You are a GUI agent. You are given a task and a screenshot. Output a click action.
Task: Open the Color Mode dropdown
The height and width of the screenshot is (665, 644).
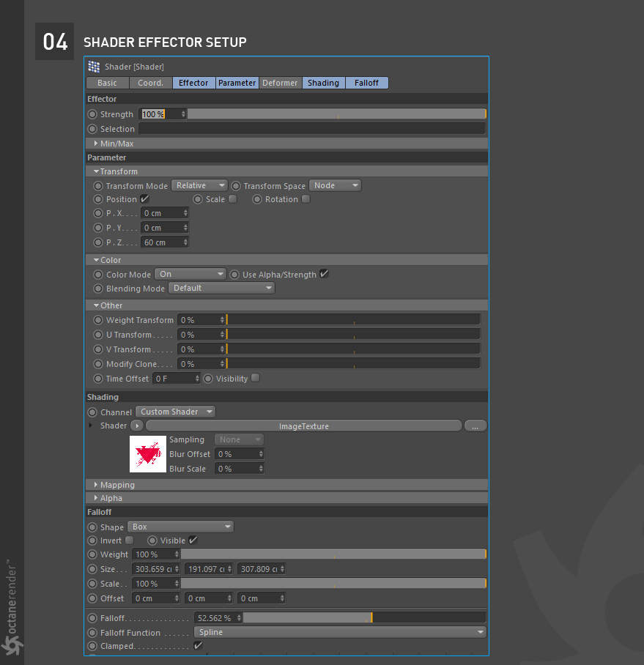(190, 274)
